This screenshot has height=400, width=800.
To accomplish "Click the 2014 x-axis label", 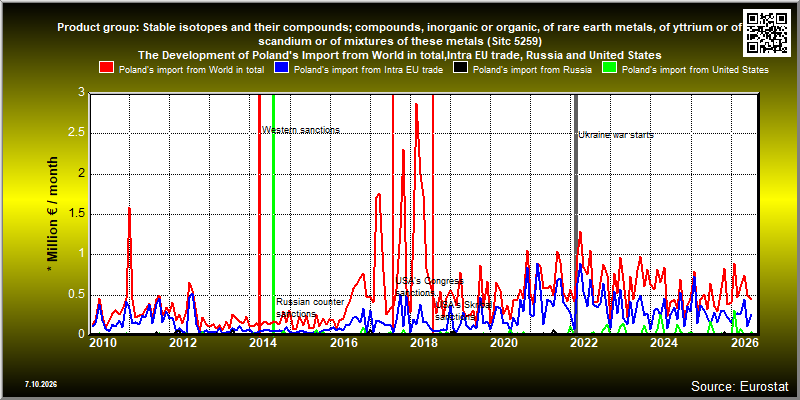I will 263,343.
